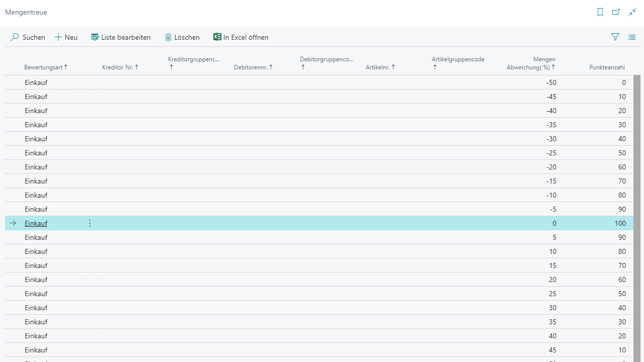Select the deviation value -20

(x=551, y=167)
